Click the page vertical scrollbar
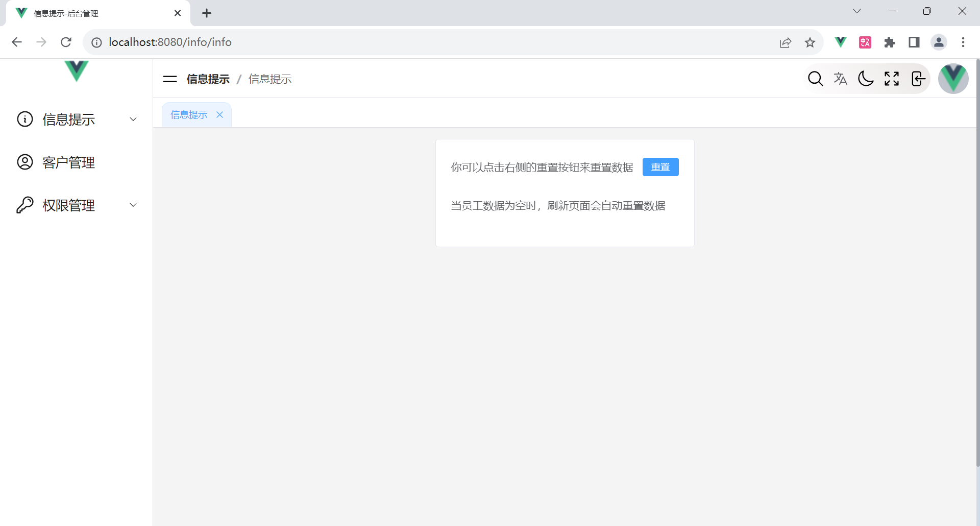 tap(977, 263)
